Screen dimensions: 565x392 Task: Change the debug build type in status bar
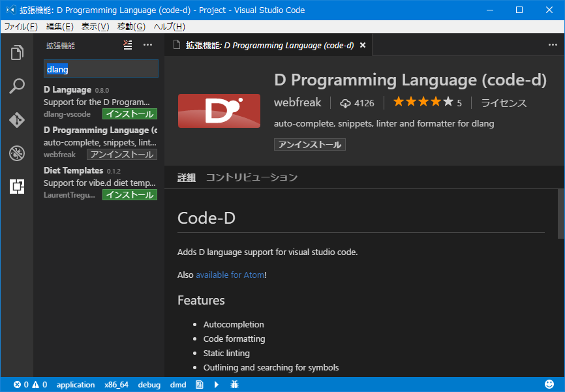point(149,384)
